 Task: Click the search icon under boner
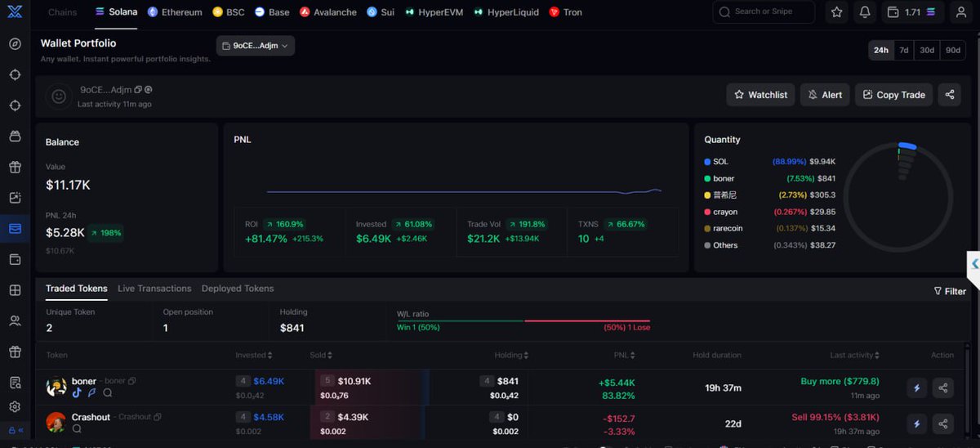106,393
